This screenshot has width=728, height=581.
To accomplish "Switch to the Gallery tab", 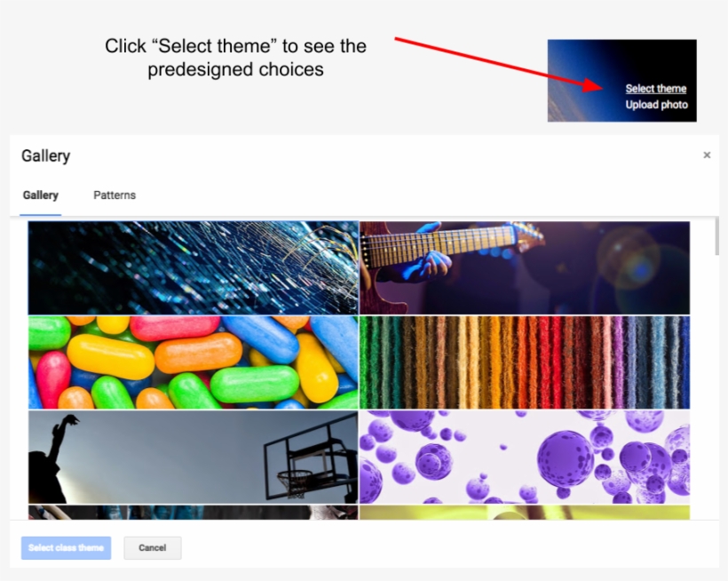I will pos(40,195).
